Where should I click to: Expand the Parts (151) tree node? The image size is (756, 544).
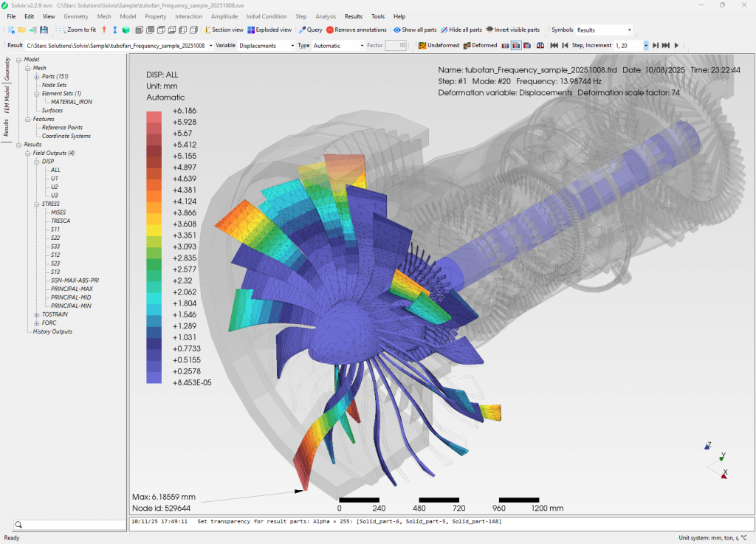tap(37, 76)
